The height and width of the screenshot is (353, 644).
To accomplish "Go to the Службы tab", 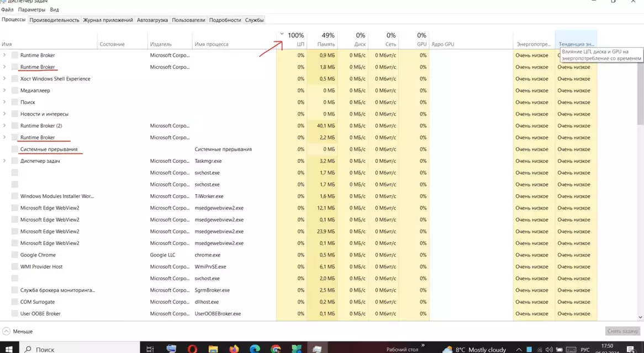I will coord(254,20).
